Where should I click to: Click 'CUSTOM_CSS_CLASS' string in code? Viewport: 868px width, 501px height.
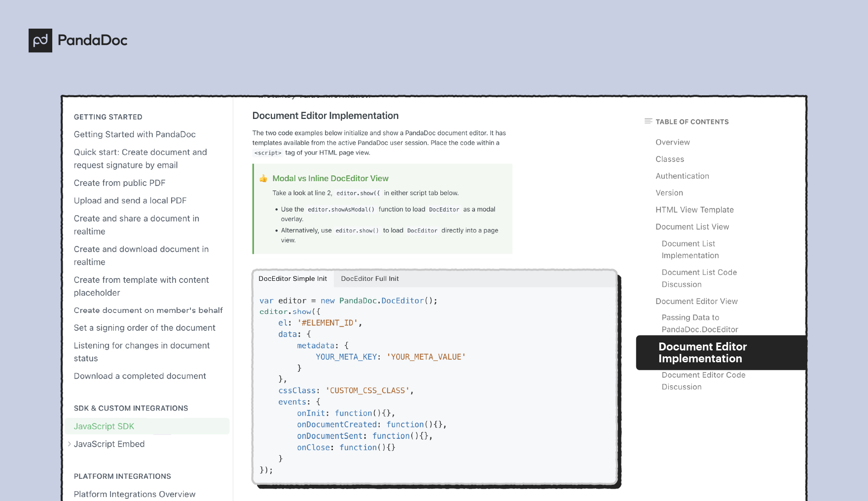(367, 390)
